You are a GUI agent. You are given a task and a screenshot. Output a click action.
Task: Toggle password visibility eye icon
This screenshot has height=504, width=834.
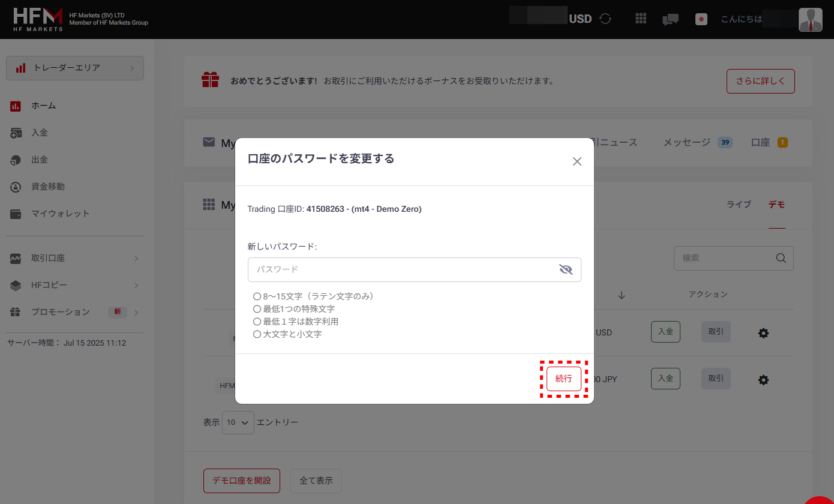pos(566,269)
